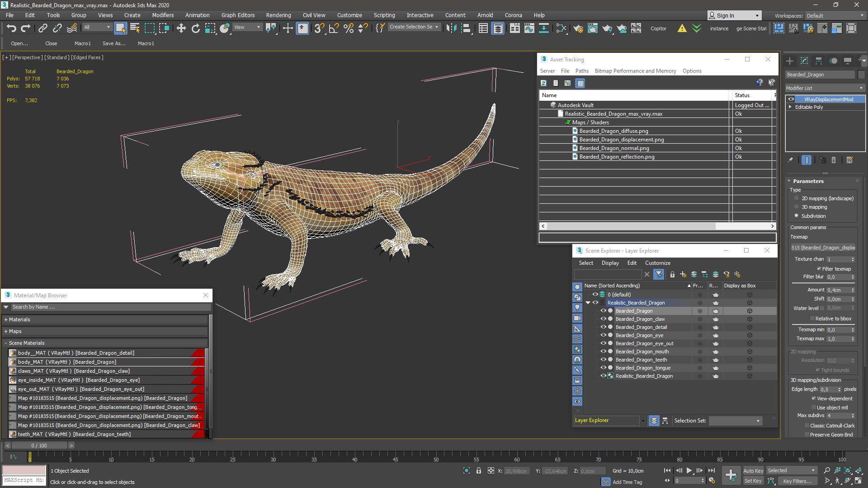Click Display Cameras icon in Scene Explorer sidebar
Image resolution: width=868 pixels, height=488 pixels.
pos(577,318)
